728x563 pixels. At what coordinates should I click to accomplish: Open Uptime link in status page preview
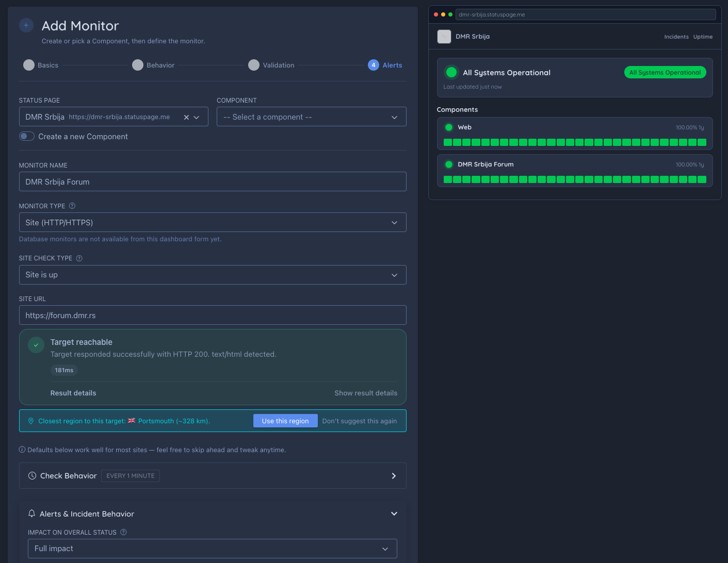pos(703,37)
